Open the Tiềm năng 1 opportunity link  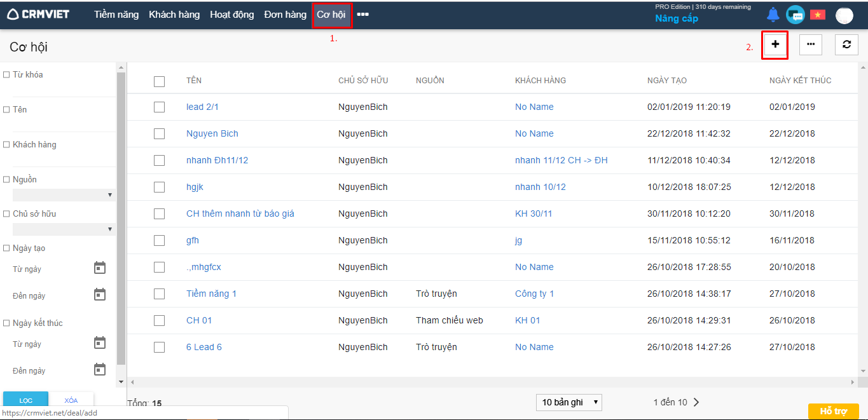click(x=211, y=294)
